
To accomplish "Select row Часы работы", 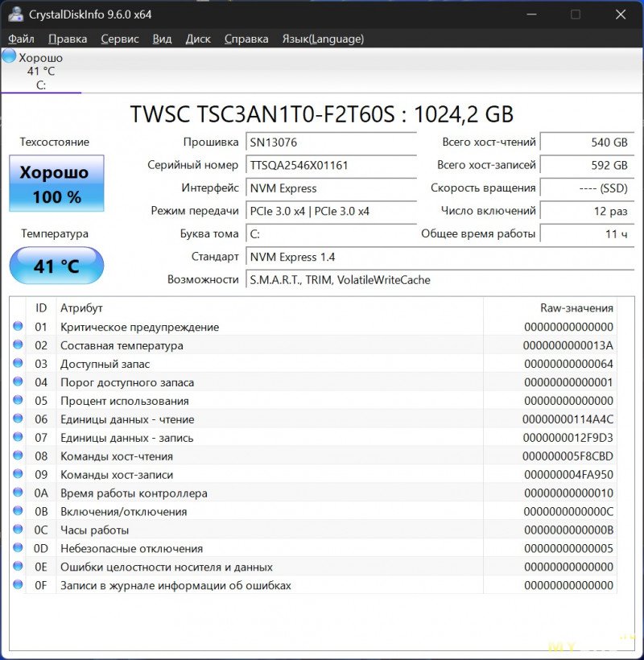I will point(313,530).
